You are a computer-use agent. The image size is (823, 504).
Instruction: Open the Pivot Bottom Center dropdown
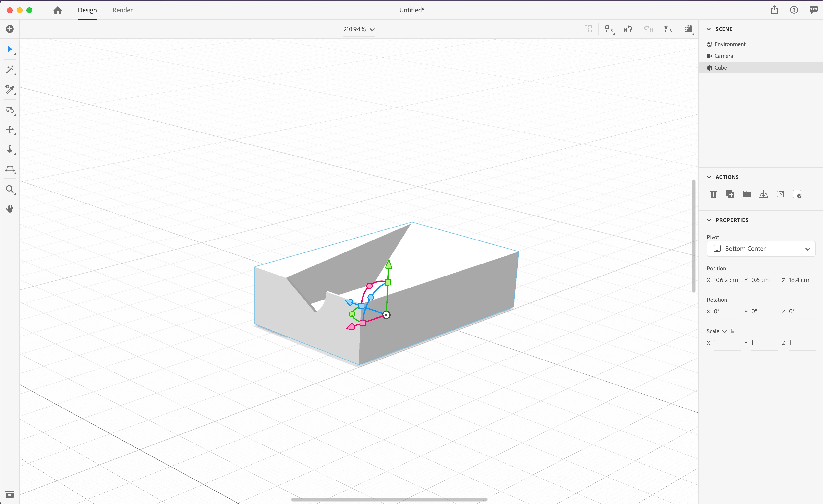[x=761, y=249]
